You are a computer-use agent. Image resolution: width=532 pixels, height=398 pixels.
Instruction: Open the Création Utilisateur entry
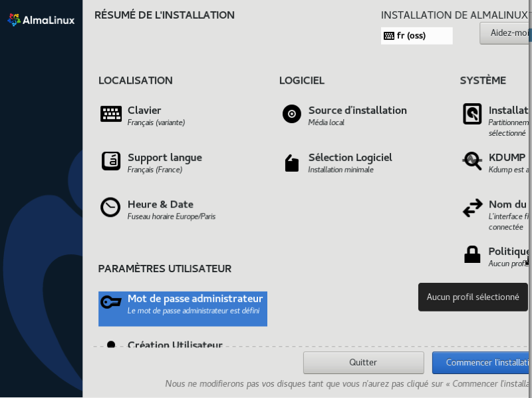pos(174,344)
